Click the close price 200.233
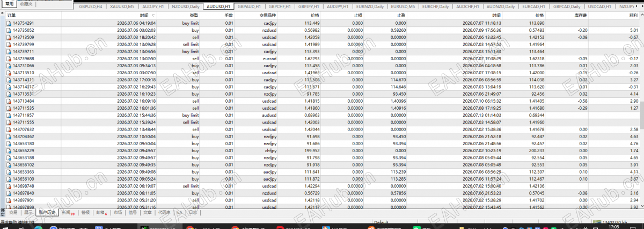 pyautogui.click(x=536, y=151)
